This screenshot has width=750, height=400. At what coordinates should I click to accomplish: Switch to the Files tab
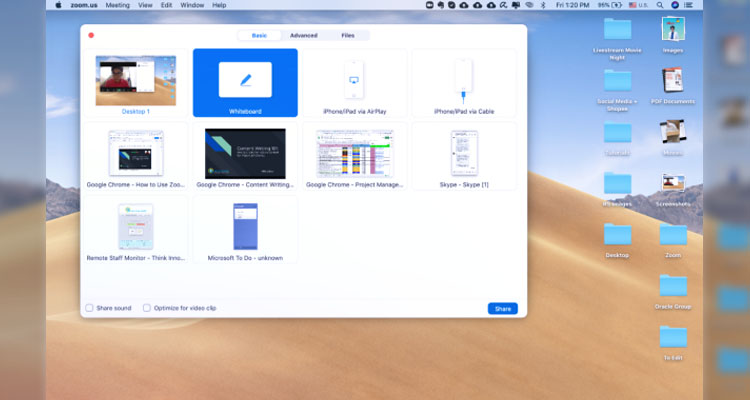pyautogui.click(x=348, y=35)
